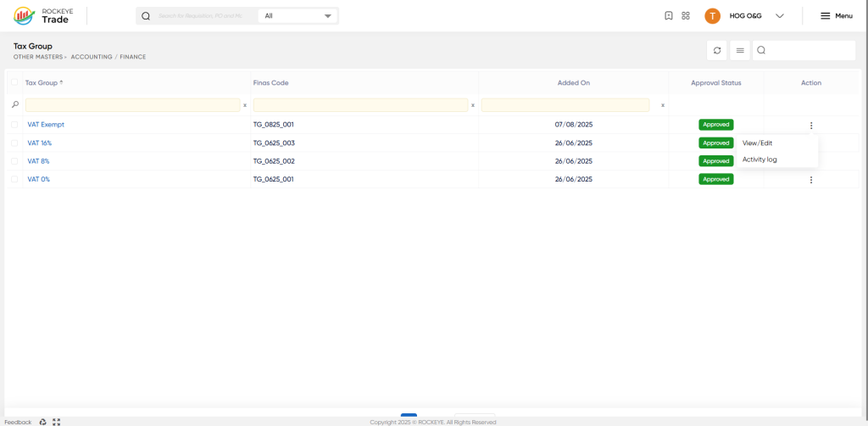The width and height of the screenshot is (868, 426).
Task: Clear the Tax Group filter x
Action: point(245,104)
